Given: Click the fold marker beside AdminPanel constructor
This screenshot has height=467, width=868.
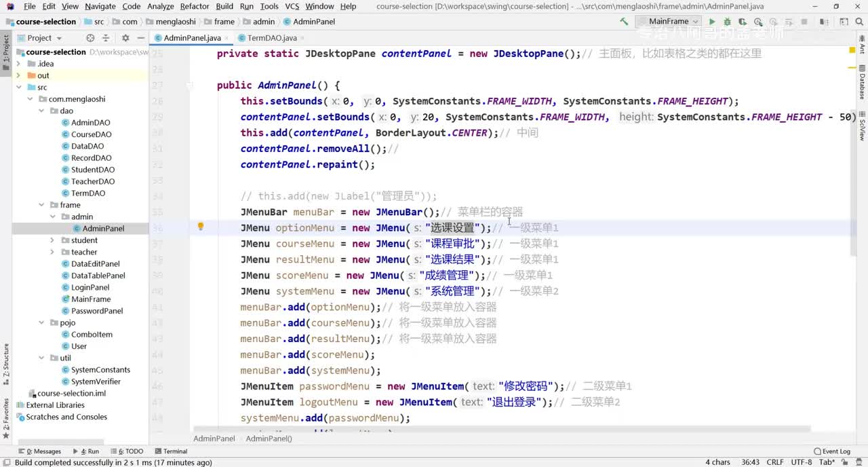Looking at the screenshot, I should [x=191, y=86].
